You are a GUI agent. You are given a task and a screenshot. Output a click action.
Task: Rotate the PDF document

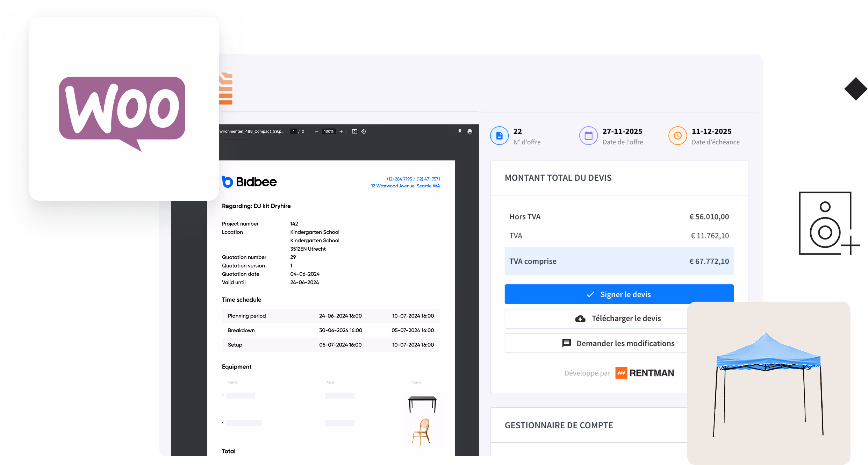click(x=364, y=131)
